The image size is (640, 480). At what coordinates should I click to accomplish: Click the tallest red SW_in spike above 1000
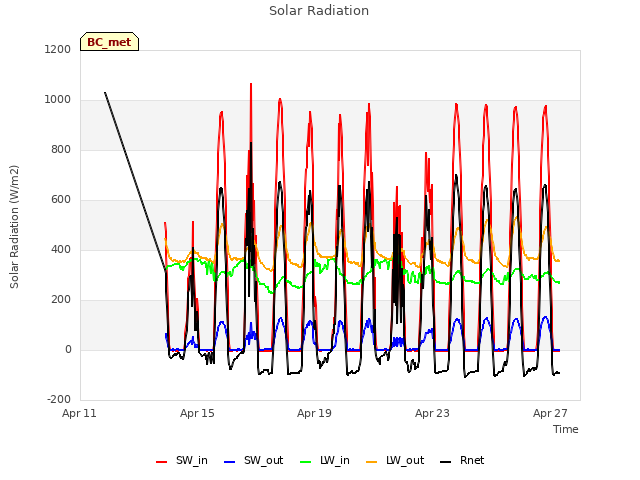251,85
